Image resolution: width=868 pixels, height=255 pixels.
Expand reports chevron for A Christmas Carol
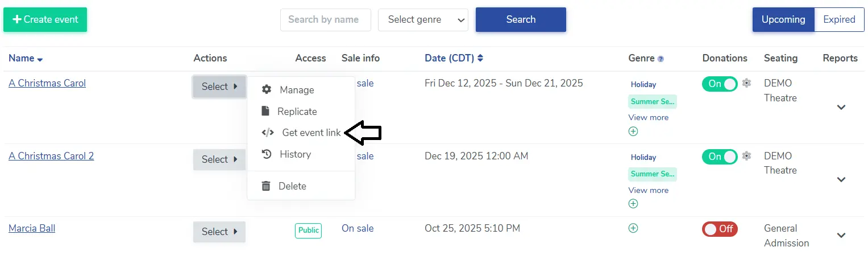coord(841,107)
